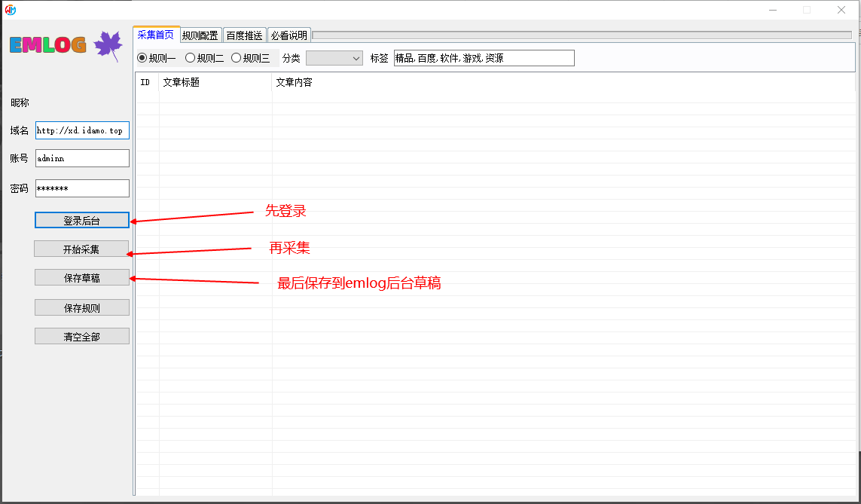Focus the 密码 input field
Viewport: 861px width, 504px height.
[x=82, y=188]
